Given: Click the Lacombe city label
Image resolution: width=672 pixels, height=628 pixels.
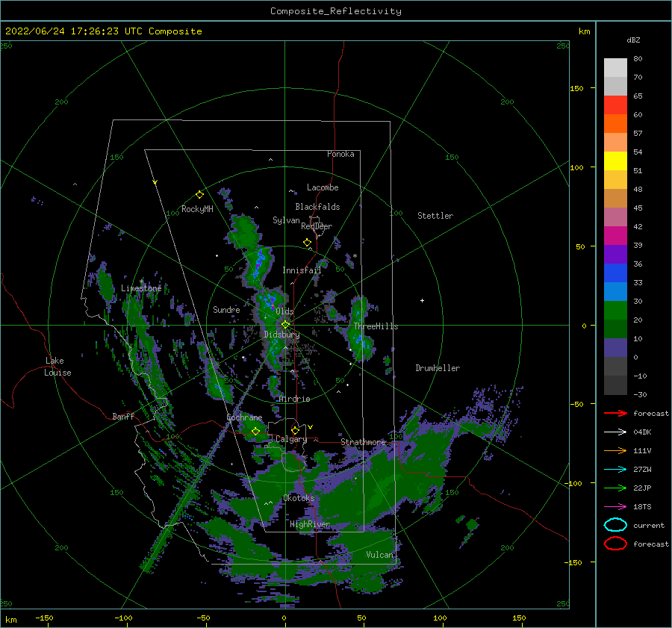Looking at the screenshot, I should 323,187.
